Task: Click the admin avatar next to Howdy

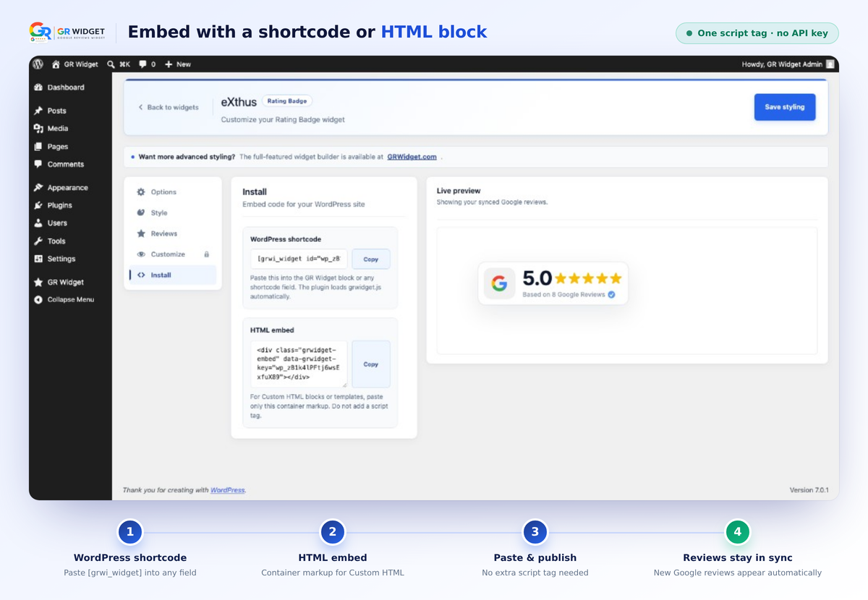Action: [x=830, y=64]
